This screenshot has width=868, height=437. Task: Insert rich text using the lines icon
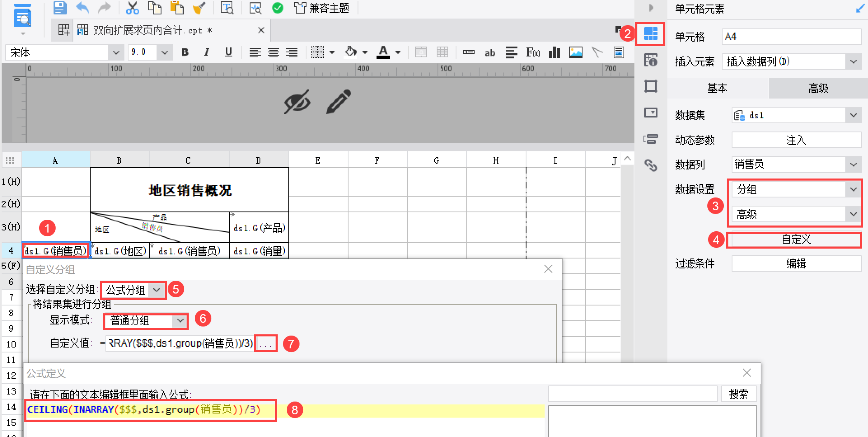point(511,52)
